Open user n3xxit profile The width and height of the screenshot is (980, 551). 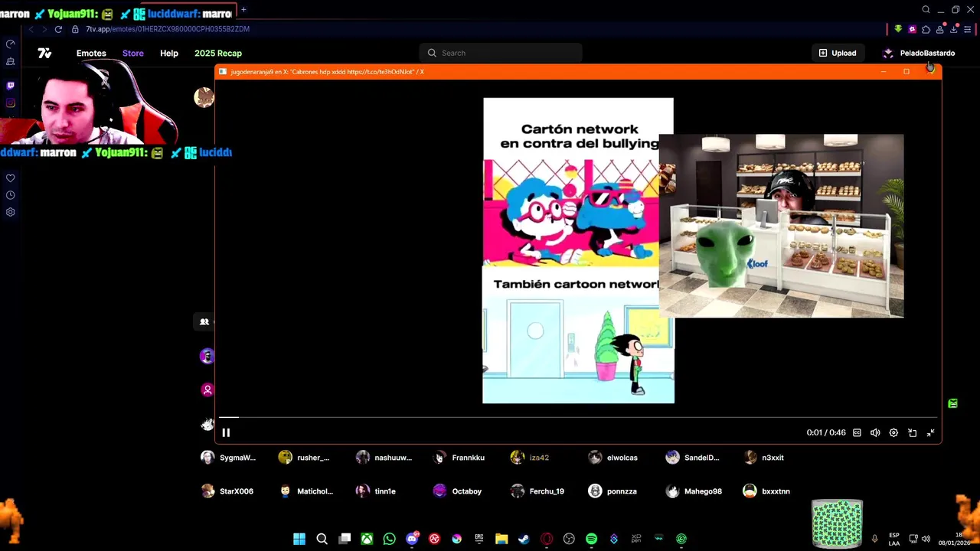[x=763, y=458]
